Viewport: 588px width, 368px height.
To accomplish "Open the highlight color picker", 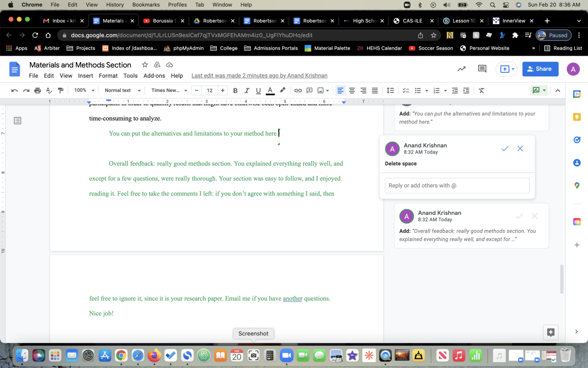I will click(x=283, y=91).
